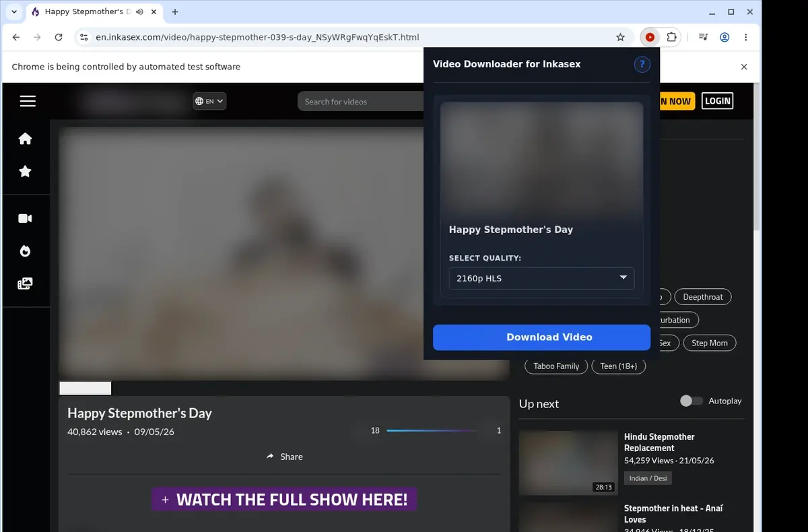The image size is (808, 532).
Task: Open the 2160p HLS quality dropdown
Action: tap(541, 278)
